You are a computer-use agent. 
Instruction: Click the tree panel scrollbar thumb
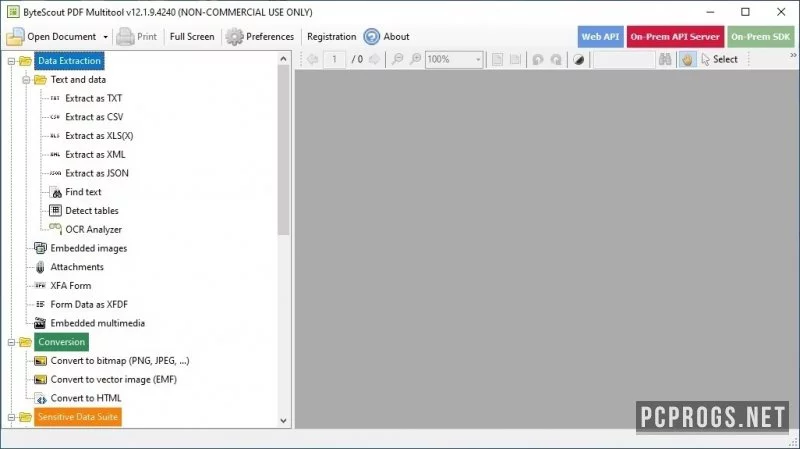click(x=284, y=151)
